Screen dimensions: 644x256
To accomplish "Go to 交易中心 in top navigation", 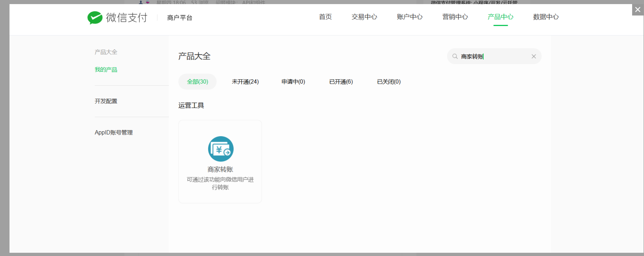I will 364,17.
